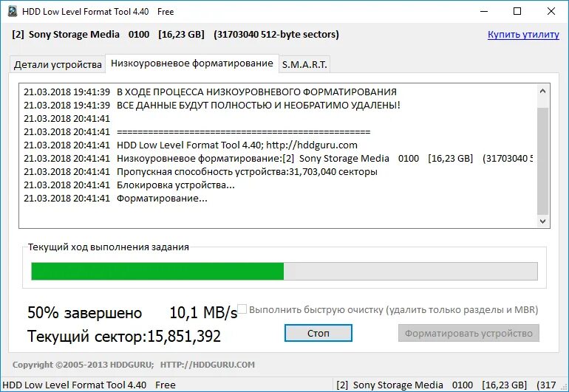Viewport: 569px width, 392px height.
Task: Click the HTTP://HDDGURU.COM copyright text
Action: tap(208, 365)
